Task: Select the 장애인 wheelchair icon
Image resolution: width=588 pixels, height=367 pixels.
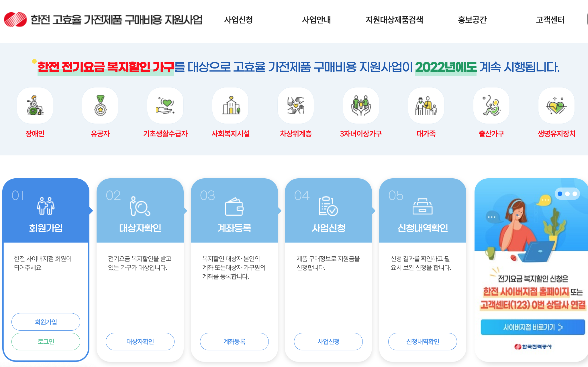Action: pos(35,106)
